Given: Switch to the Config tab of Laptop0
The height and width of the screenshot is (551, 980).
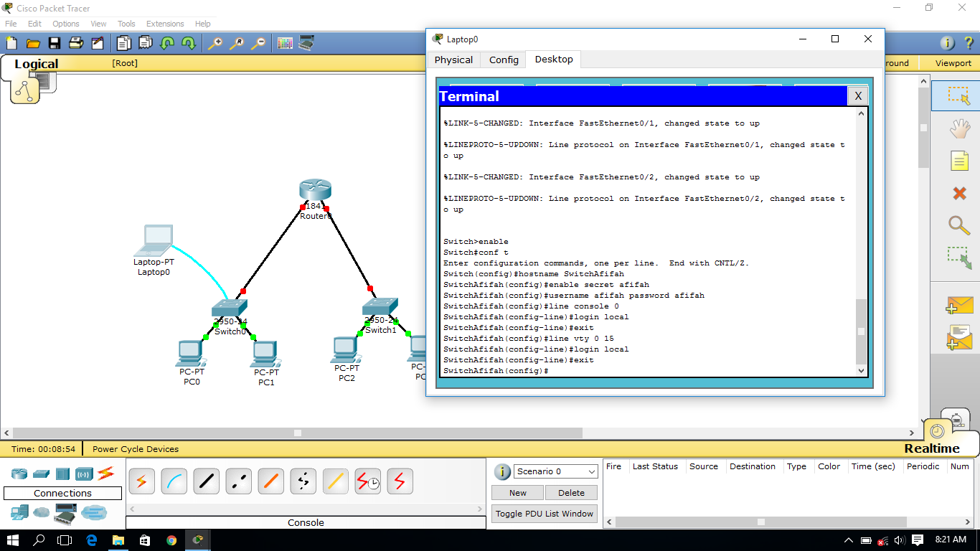Looking at the screenshot, I should point(503,60).
